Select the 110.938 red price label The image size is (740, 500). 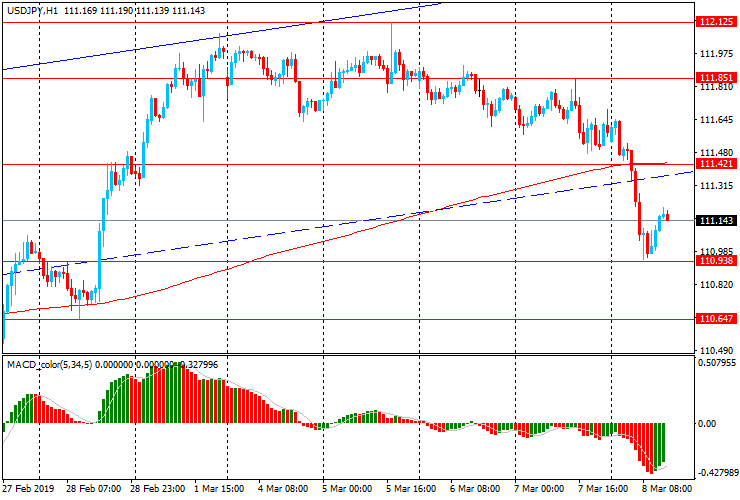716,261
